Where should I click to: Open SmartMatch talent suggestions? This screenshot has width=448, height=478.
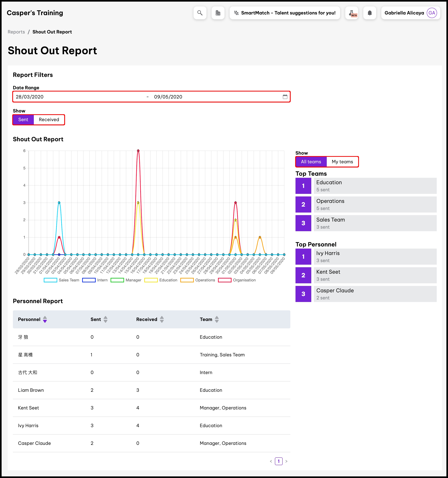pyautogui.click(x=288, y=13)
